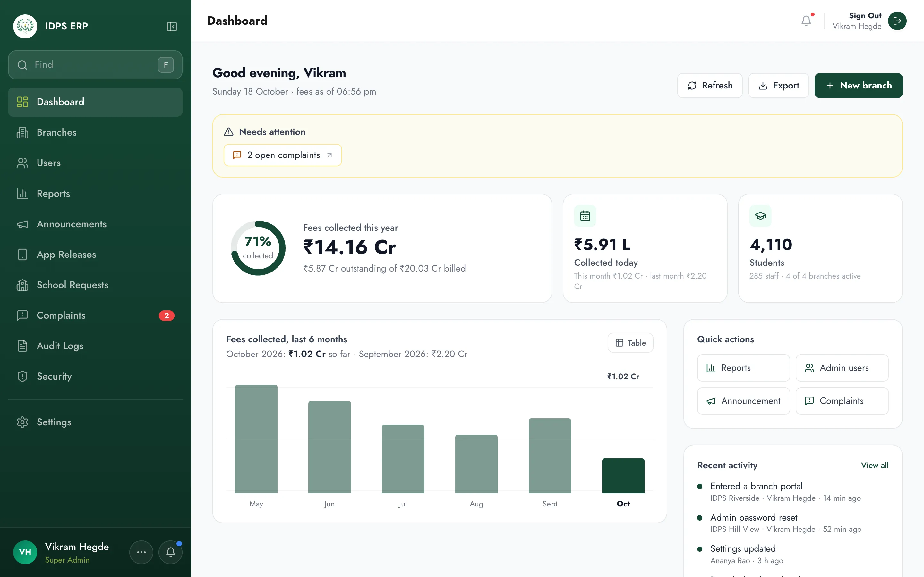Image resolution: width=924 pixels, height=577 pixels.
Task: Click the VH user avatar
Action: (25, 552)
